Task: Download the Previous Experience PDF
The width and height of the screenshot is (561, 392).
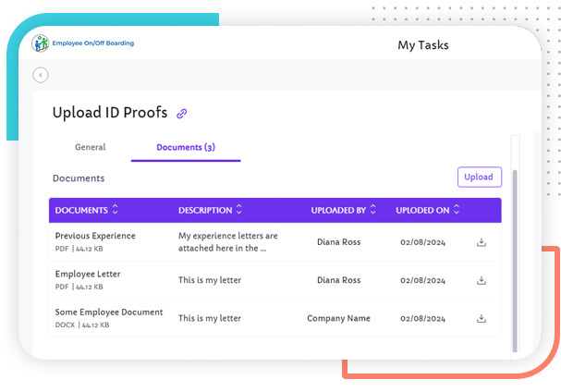Action: click(x=481, y=242)
